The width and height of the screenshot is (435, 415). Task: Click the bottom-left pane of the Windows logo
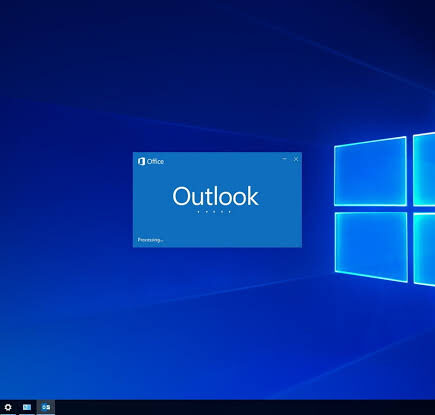click(x=371, y=247)
